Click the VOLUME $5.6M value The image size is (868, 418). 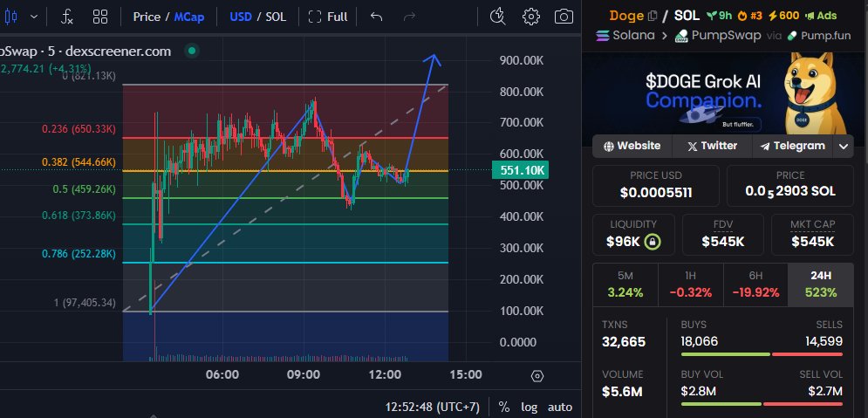coord(622,392)
